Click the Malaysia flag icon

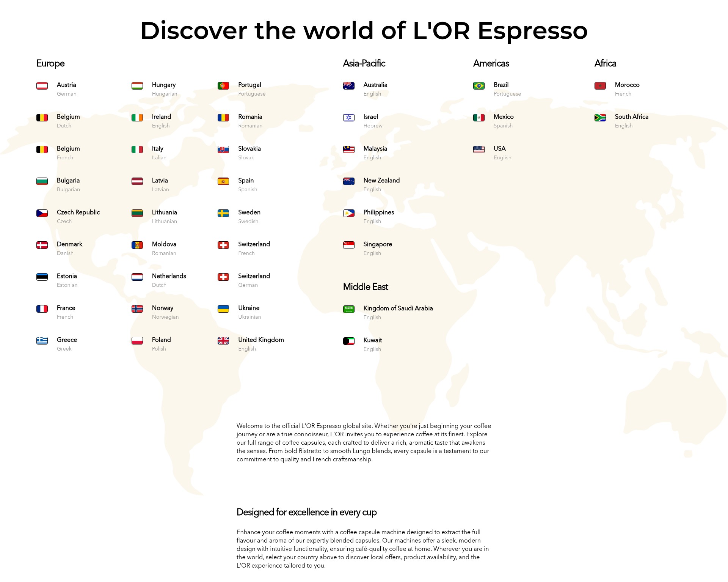point(349,149)
